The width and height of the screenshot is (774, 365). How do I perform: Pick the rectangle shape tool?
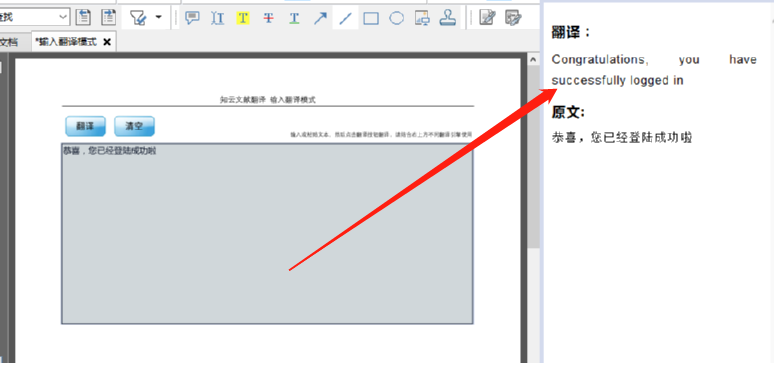(371, 18)
